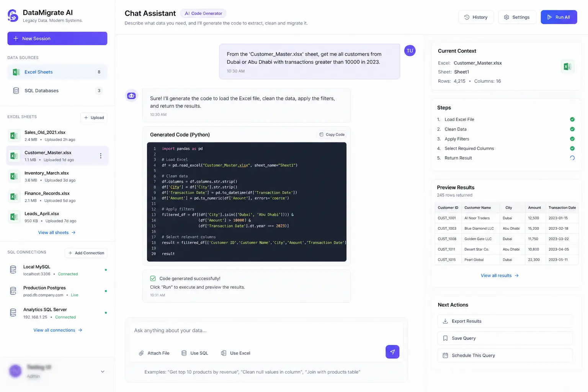Click the DataMigrate AI logo
The width and height of the screenshot is (588, 392).
pyautogui.click(x=13, y=16)
